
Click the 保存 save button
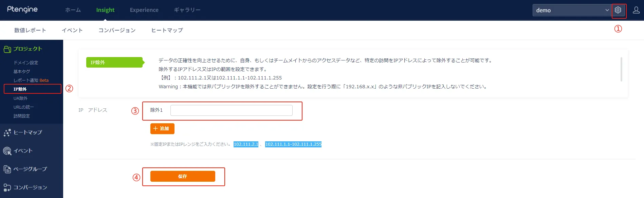183,176
